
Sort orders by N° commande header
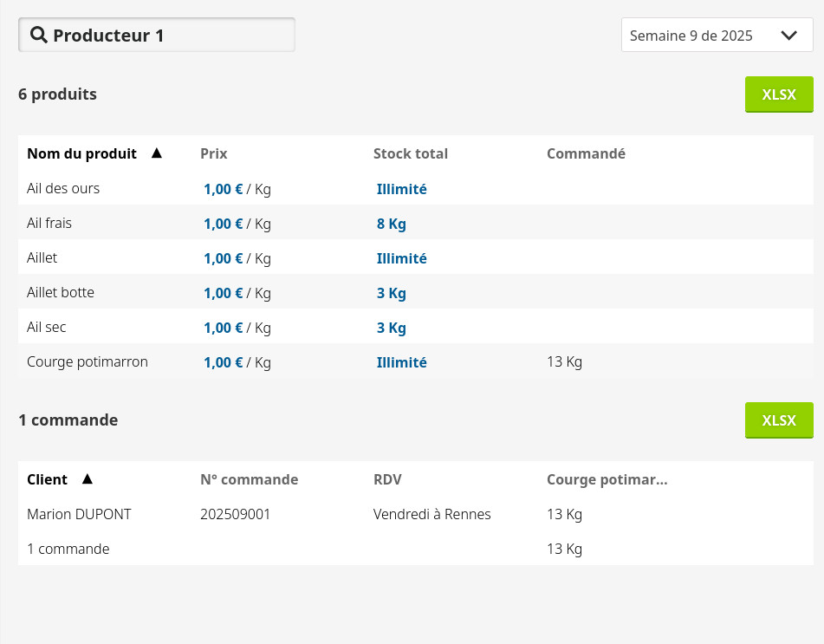click(249, 479)
